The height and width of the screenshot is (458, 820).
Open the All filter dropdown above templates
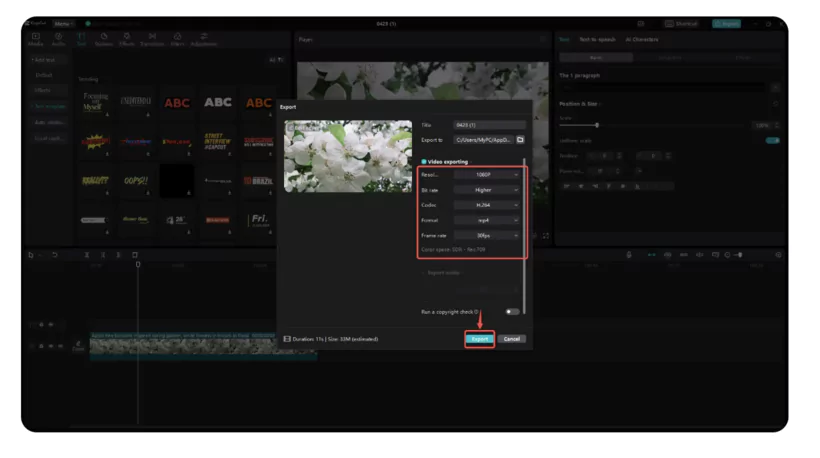[276, 60]
